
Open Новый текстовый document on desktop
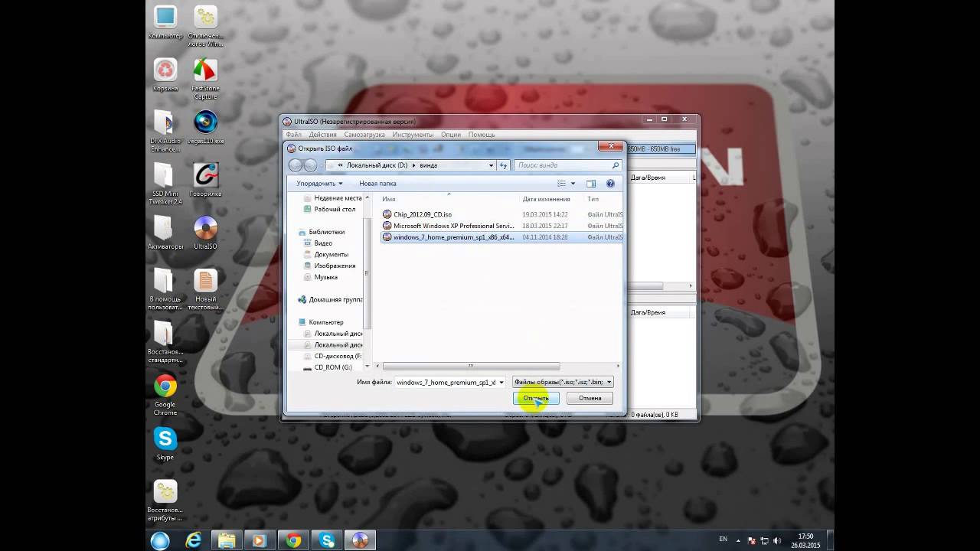coord(205,289)
